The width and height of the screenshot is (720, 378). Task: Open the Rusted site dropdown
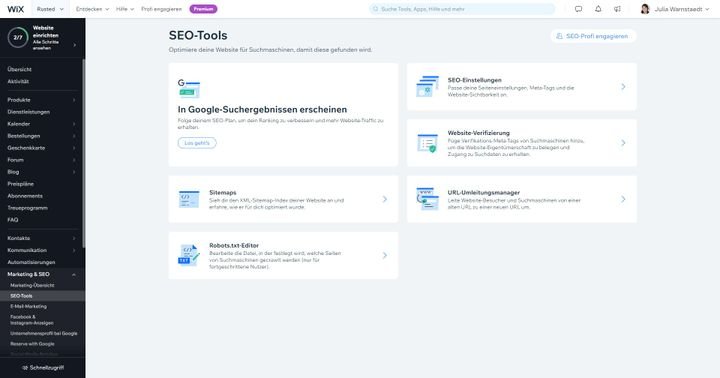(x=51, y=9)
